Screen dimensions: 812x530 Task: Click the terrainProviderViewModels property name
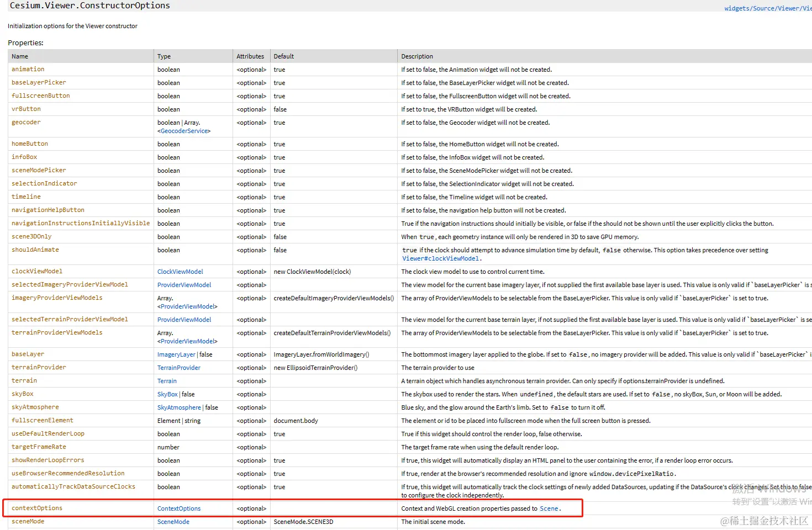(x=57, y=332)
